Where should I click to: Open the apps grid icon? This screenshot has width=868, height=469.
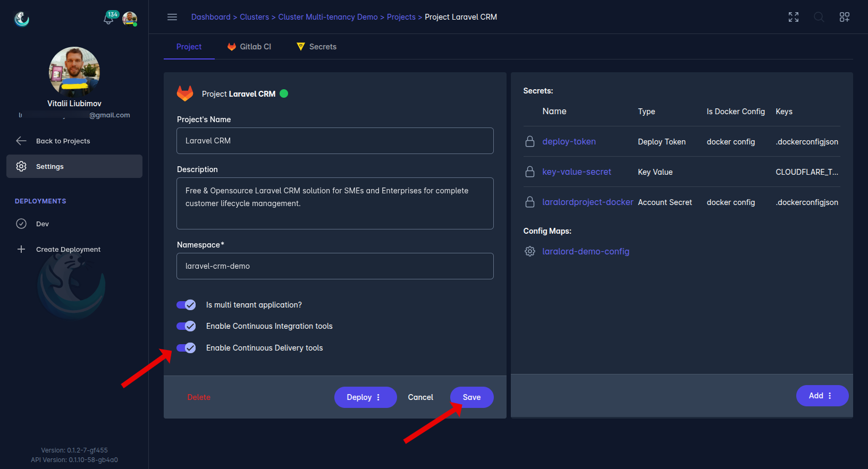click(x=845, y=17)
